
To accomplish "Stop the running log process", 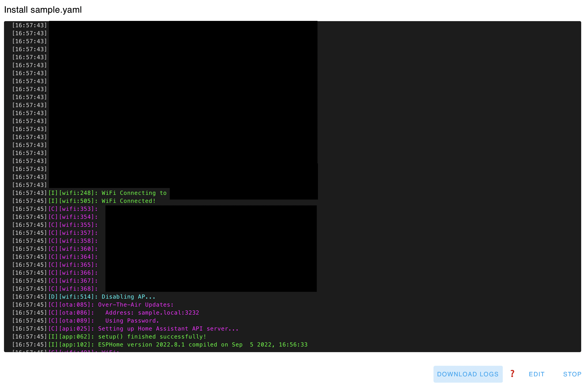I will click(x=572, y=374).
